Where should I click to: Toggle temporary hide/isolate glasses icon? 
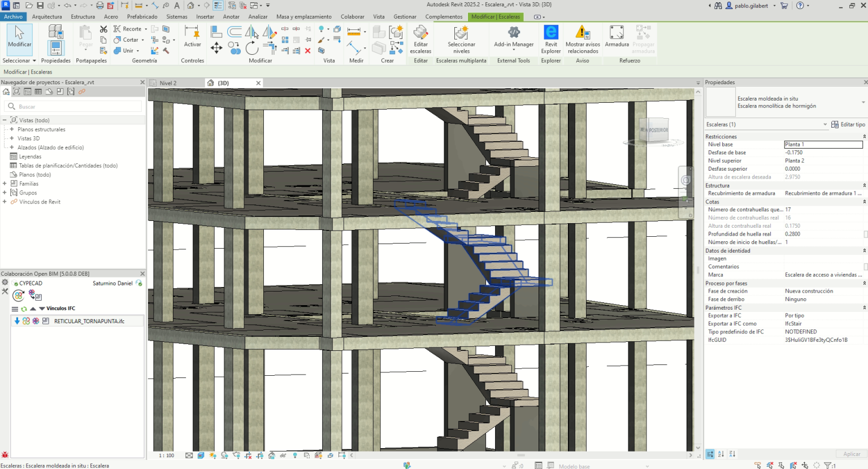coord(284,455)
